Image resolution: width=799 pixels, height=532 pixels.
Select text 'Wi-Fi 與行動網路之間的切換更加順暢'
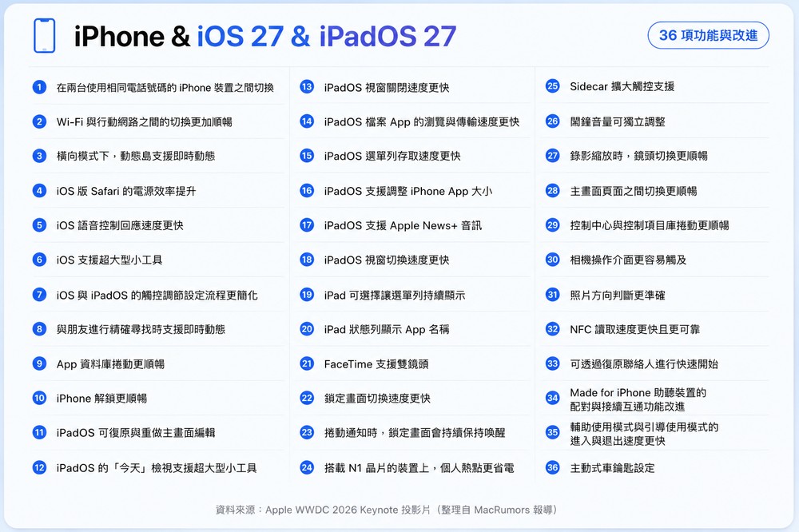point(144,121)
